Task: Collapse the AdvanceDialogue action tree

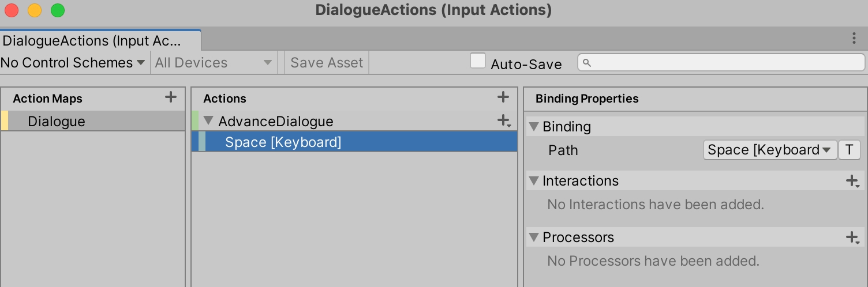Action: pos(209,122)
